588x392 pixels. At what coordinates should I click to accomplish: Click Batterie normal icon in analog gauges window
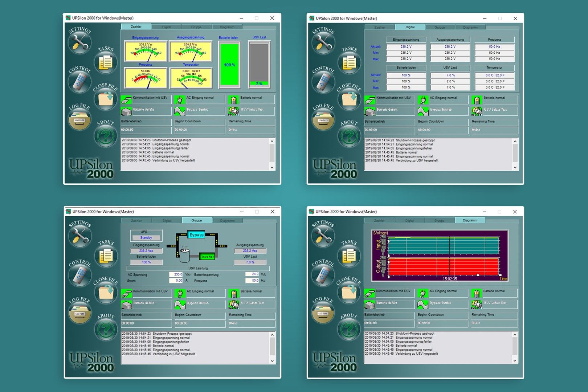(234, 99)
